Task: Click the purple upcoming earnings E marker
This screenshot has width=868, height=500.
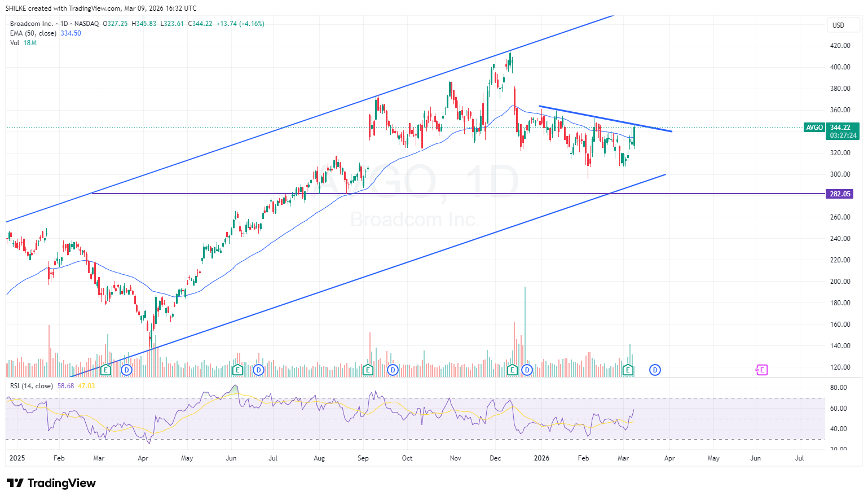Action: point(762,370)
